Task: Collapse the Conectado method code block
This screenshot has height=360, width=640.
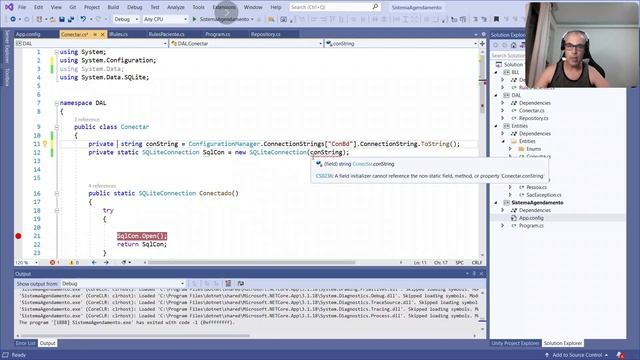Action: point(56,193)
